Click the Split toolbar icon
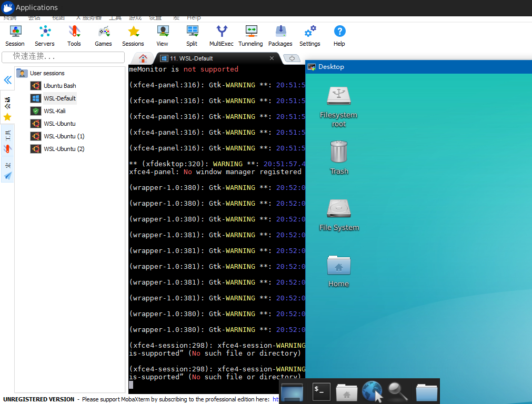This screenshot has width=532, height=404. pyautogui.click(x=192, y=36)
